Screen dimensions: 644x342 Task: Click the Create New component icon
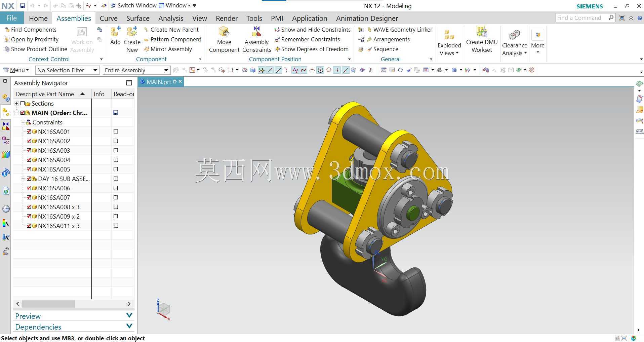click(x=132, y=32)
